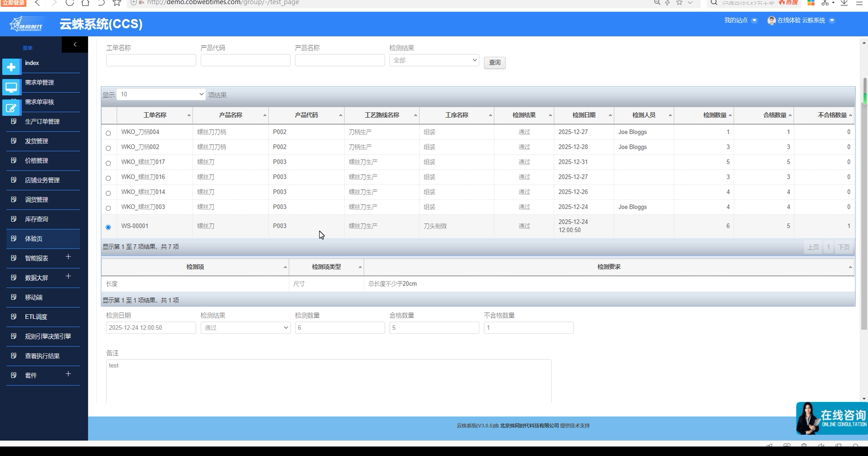
Task: Sort table by 检测日期 column
Action: 584,115
